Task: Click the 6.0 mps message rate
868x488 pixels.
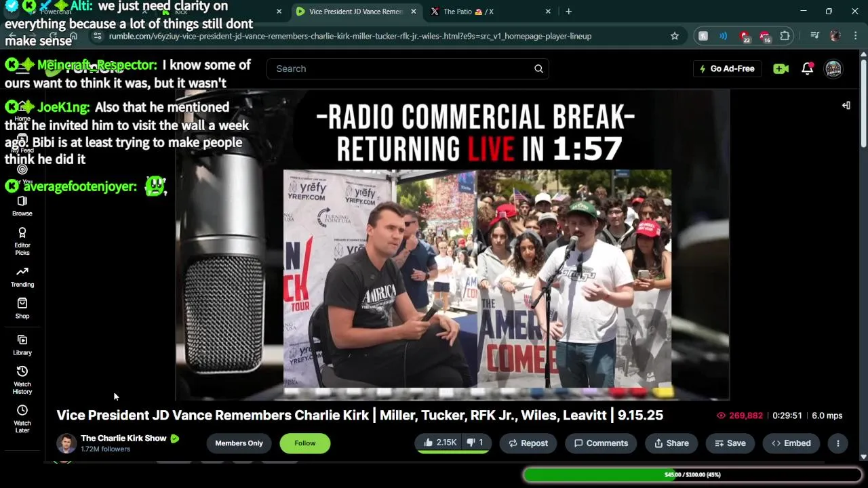Action: click(827, 415)
